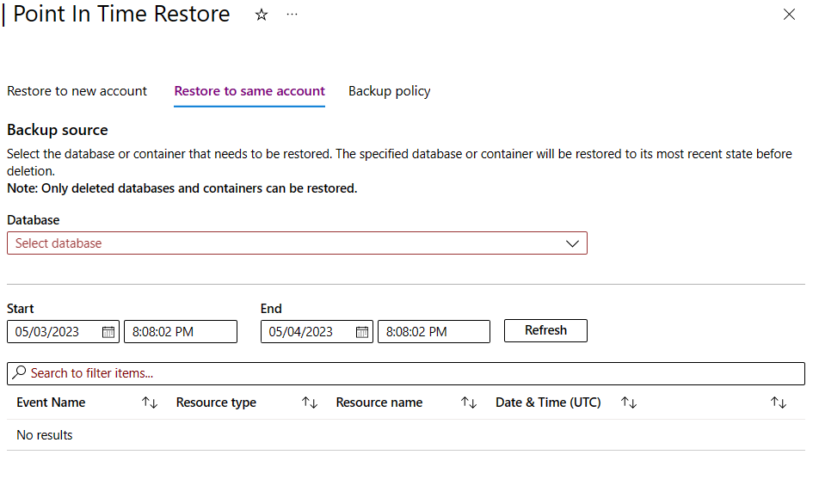
Task: Sort by Resource type column arrows
Action: [x=309, y=403]
